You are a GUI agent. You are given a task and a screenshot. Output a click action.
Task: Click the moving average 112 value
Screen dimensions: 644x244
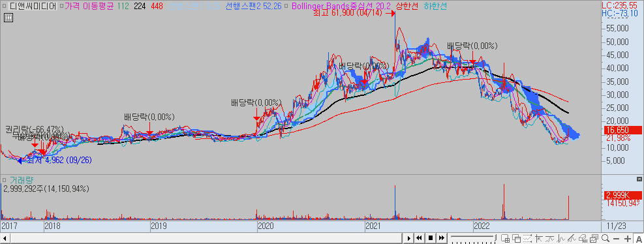[123, 6]
